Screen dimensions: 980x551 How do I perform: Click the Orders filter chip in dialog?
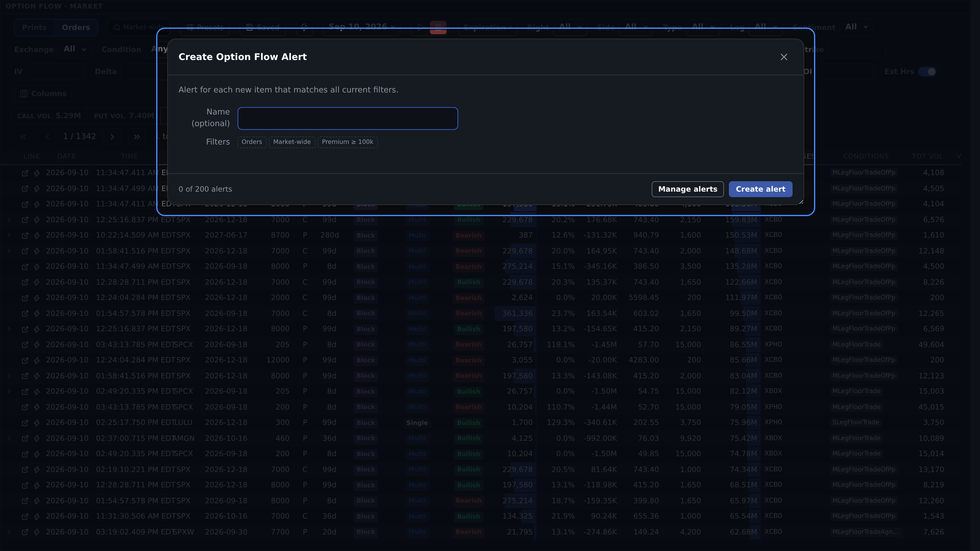[252, 142]
